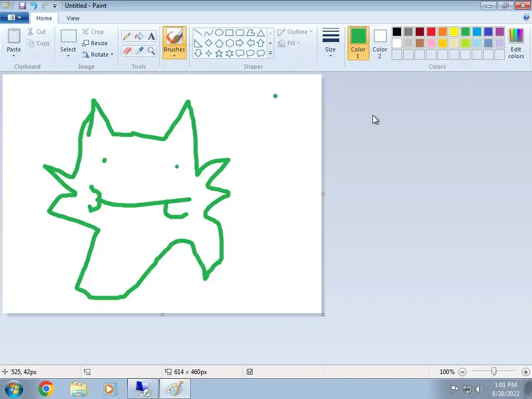Expand the Paste dropdown arrow
Viewport: 532px width, 399px height.
(14, 56)
